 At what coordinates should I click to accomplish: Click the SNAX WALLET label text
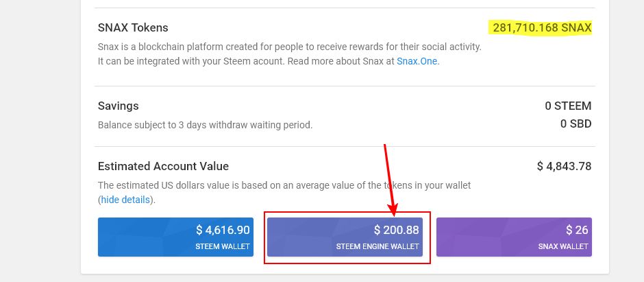(x=562, y=246)
